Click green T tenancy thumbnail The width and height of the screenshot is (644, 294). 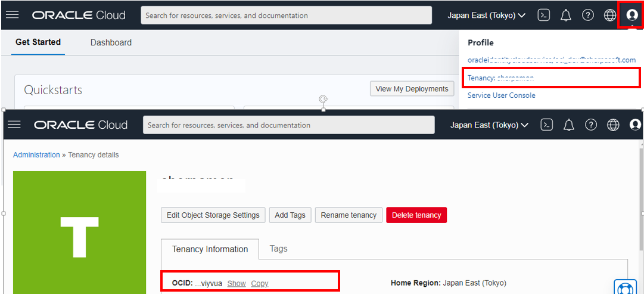[80, 233]
